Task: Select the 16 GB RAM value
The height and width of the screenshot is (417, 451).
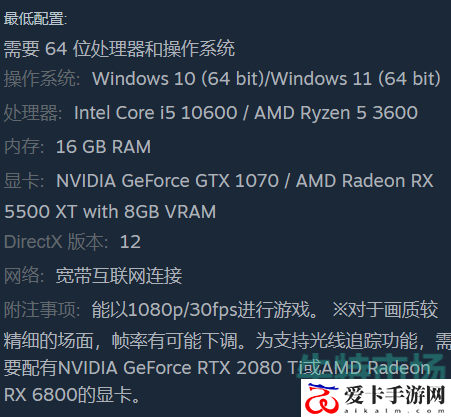Action: coord(103,147)
